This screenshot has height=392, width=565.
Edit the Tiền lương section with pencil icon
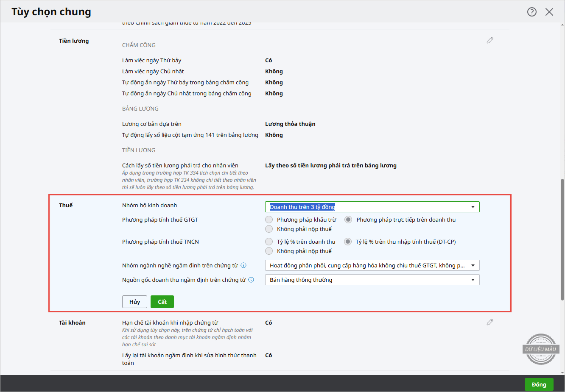[490, 40]
